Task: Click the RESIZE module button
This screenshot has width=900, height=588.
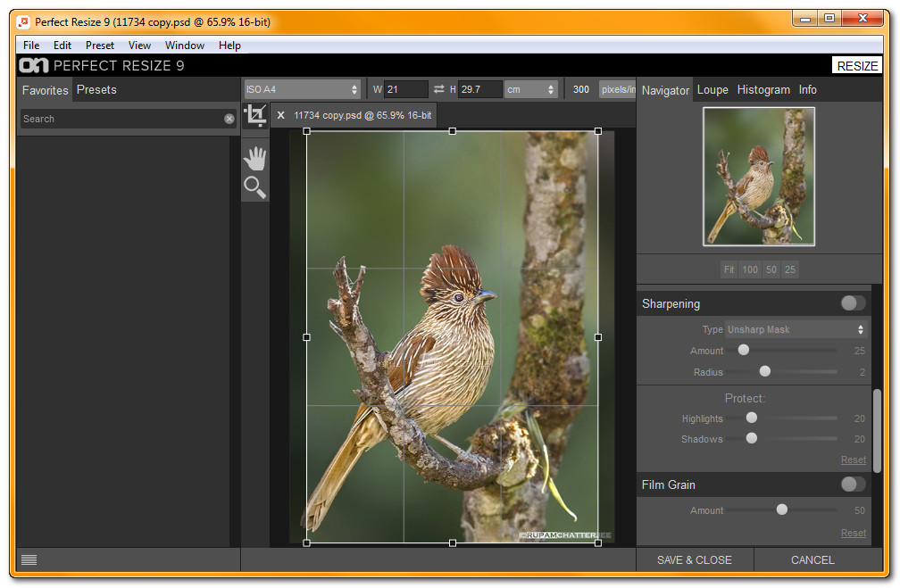Action: (857, 65)
